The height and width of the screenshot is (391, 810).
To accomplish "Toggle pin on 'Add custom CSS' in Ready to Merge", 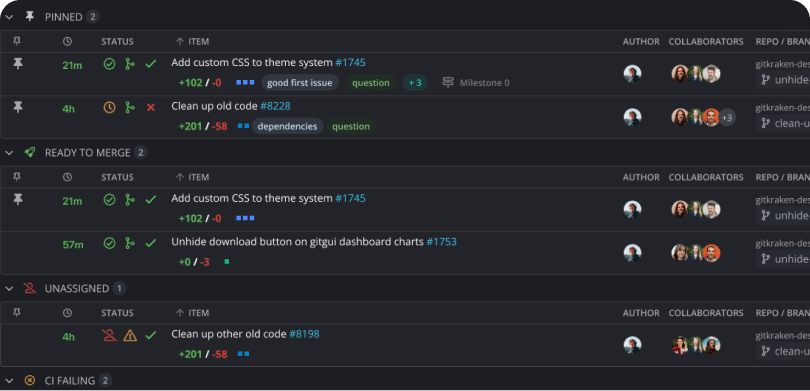I will pos(18,199).
